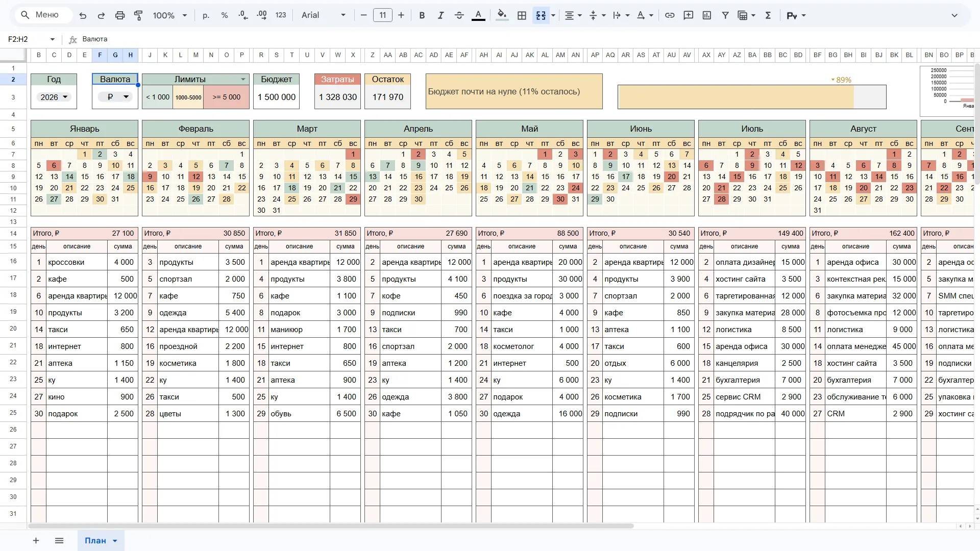
Task: Activate the paint format roller icon
Action: [138, 15]
